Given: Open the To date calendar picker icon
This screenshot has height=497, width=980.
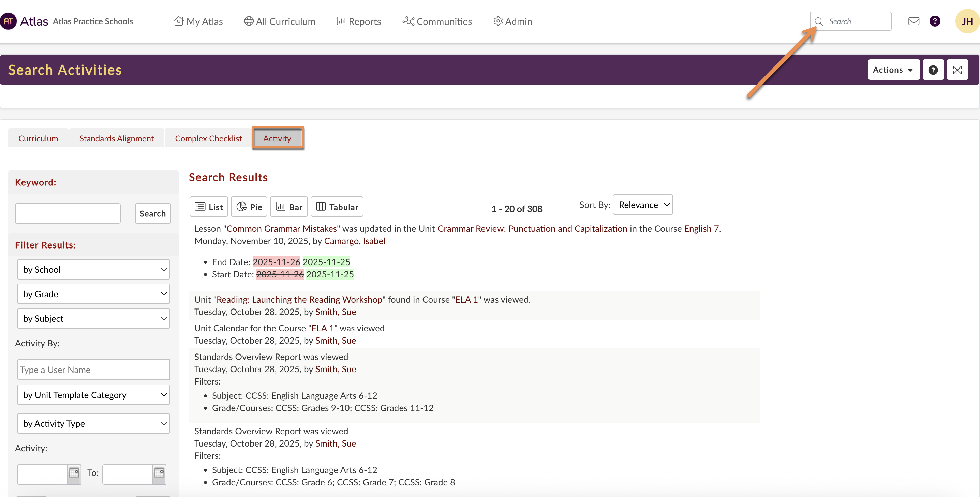Looking at the screenshot, I should point(159,473).
